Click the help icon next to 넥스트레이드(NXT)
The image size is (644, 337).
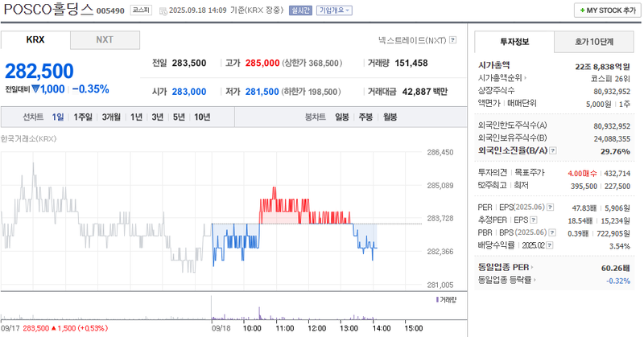click(453, 40)
